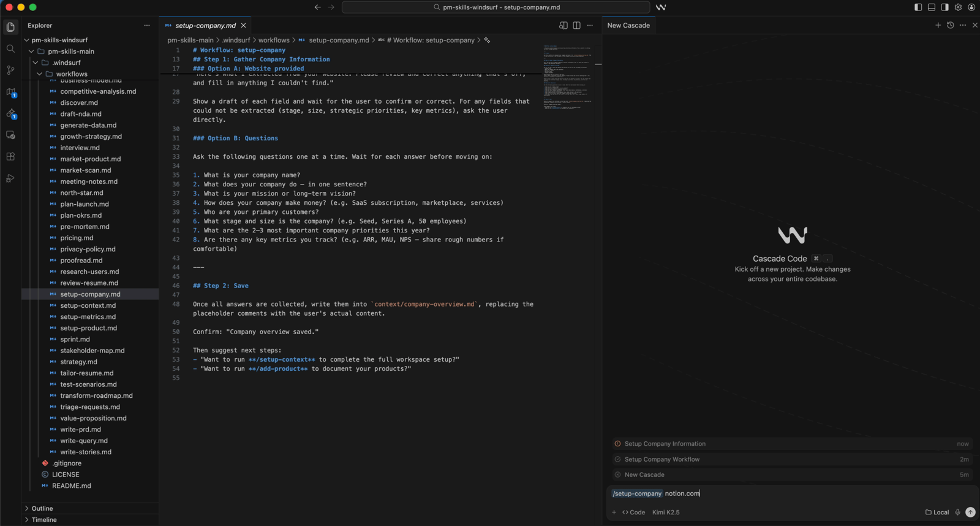Expand the Outline section
The image size is (980, 526).
pyautogui.click(x=42, y=508)
